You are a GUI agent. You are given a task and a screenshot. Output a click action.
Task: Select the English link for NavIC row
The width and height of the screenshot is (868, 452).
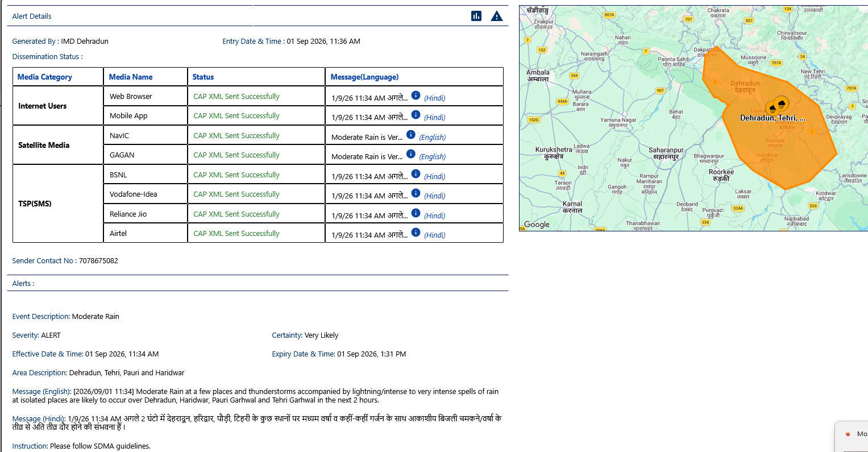[x=433, y=138]
